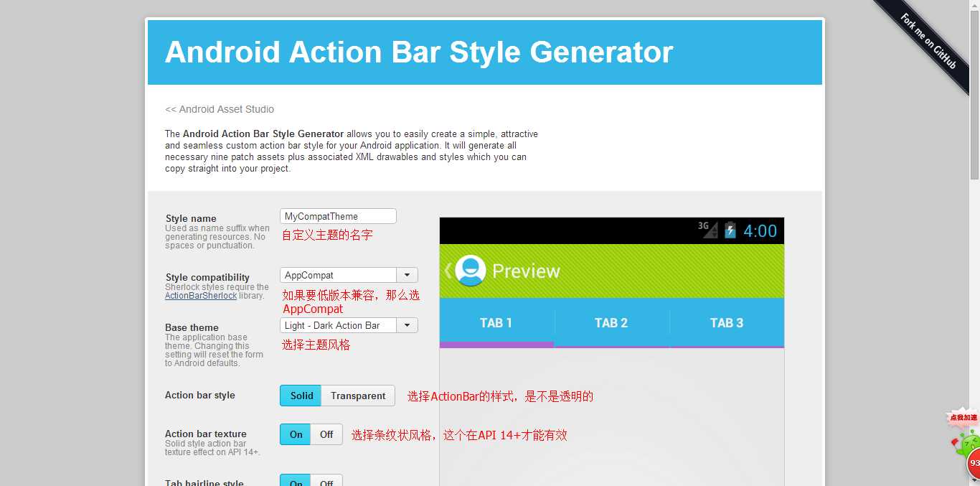Click the user avatar icon in preview
Screen dimensions: 980x486
tap(471, 271)
